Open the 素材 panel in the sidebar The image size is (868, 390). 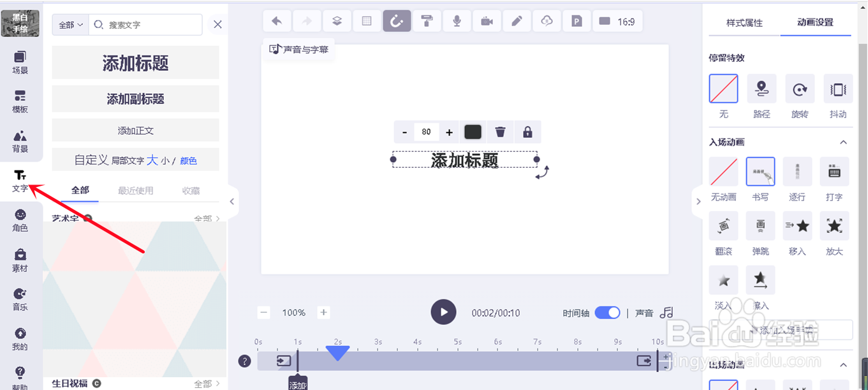coord(20,258)
